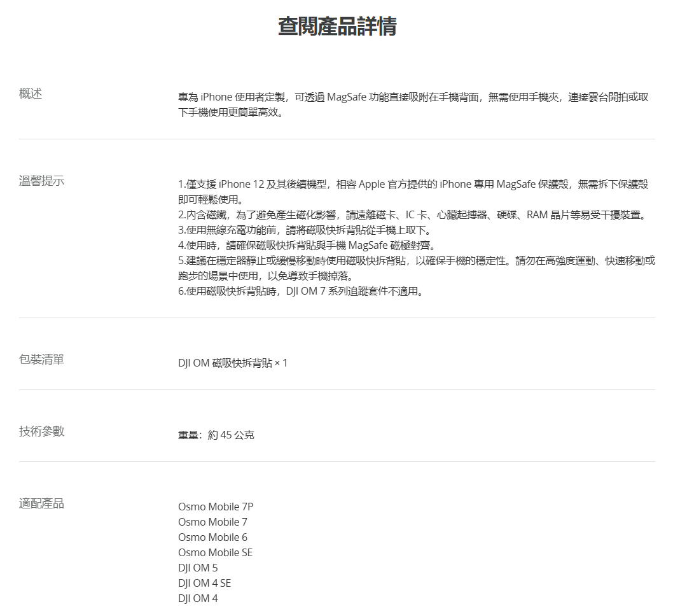680x616 pixels.
Task: Click tip 1 about iPhone 12 support
Action: 413,192
